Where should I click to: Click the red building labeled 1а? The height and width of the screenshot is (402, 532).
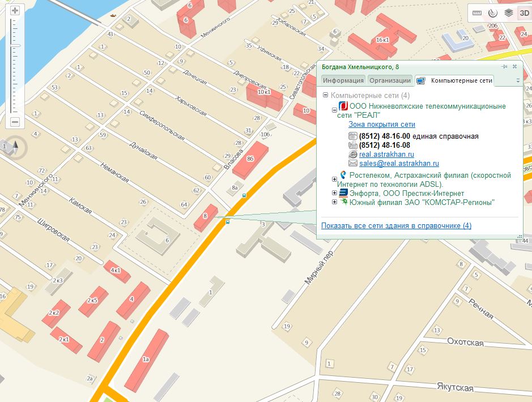[x=147, y=360]
